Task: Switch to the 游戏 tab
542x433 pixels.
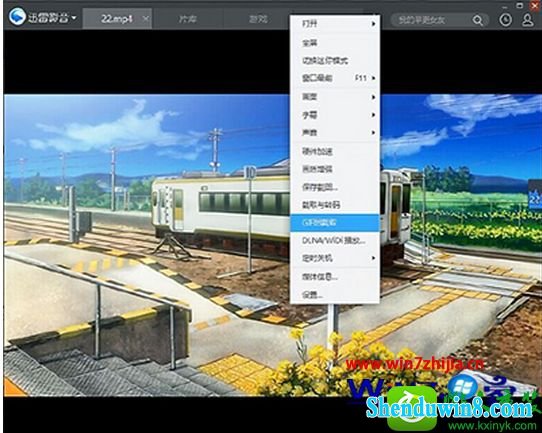Action: (x=258, y=19)
